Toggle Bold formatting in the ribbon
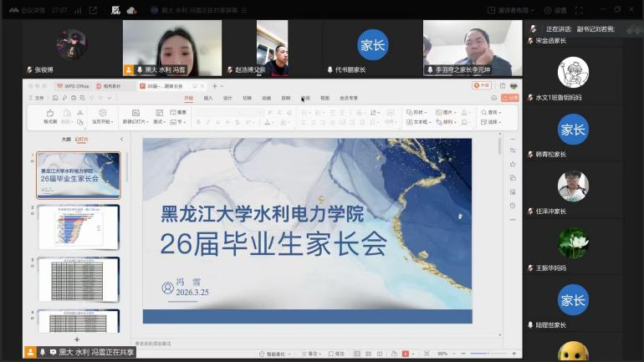The width and height of the screenshot is (644, 362). tap(198, 122)
